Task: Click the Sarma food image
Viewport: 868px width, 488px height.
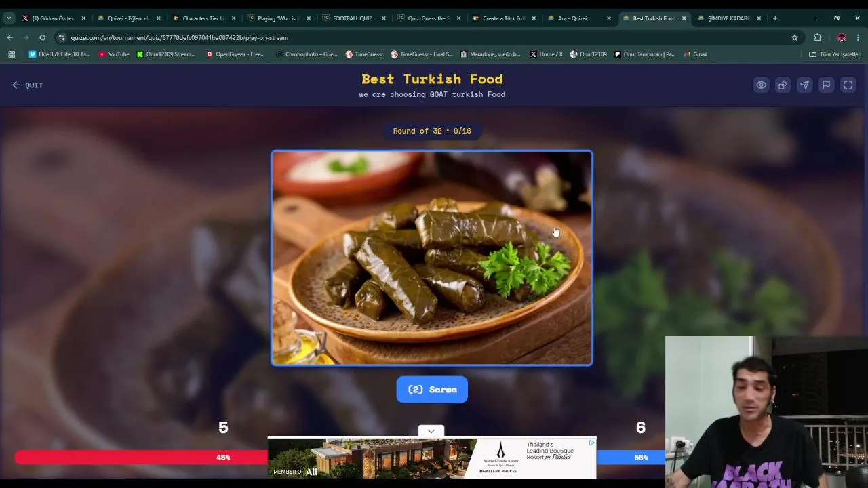Action: (x=432, y=258)
